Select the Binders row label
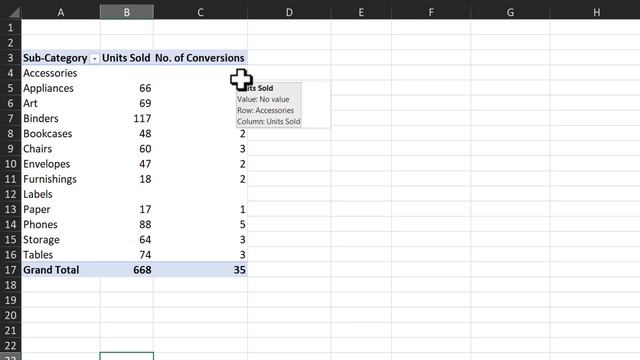 tap(41, 118)
